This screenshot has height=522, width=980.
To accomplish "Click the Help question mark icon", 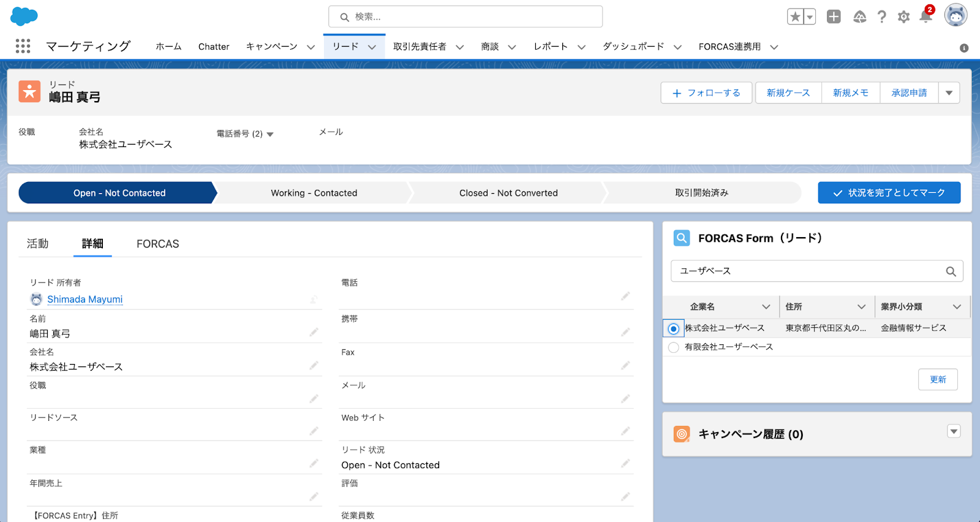I will pyautogui.click(x=881, y=17).
